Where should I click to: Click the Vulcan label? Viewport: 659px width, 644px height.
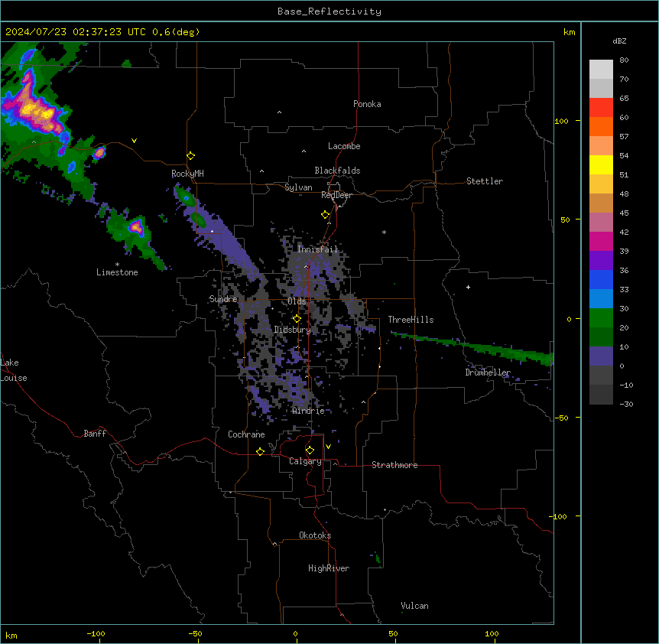click(x=414, y=606)
